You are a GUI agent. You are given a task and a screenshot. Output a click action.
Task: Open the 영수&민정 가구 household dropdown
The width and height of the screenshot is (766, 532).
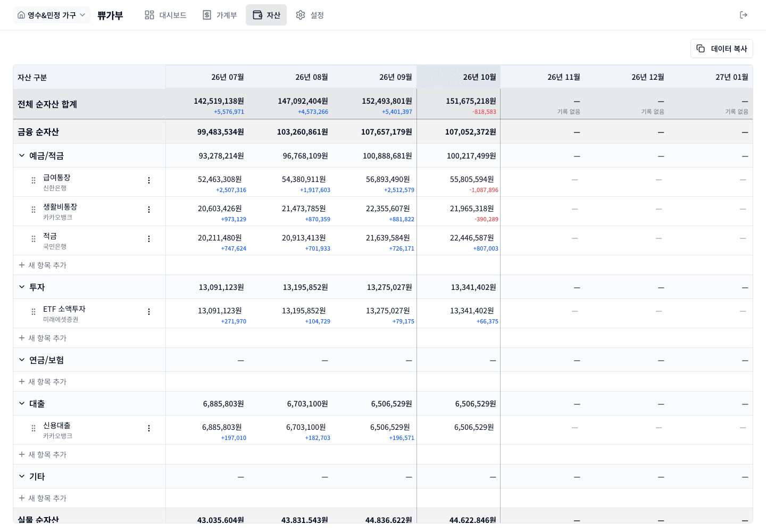click(x=52, y=15)
